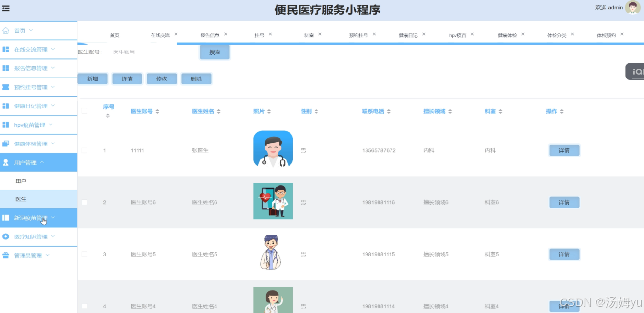644x313 pixels.
Task: Check the row for 张医生
Action: [x=85, y=150]
